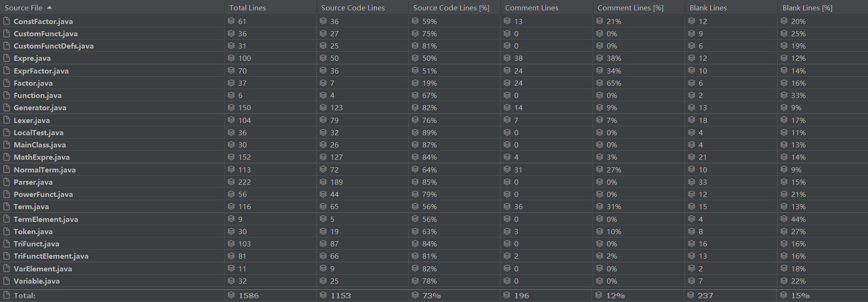Click the total lines value 1586
This screenshot has width=868, height=302.
[x=249, y=295]
